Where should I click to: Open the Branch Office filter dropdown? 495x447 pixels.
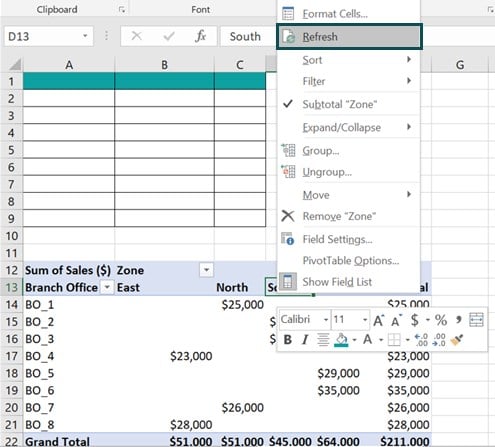107,287
